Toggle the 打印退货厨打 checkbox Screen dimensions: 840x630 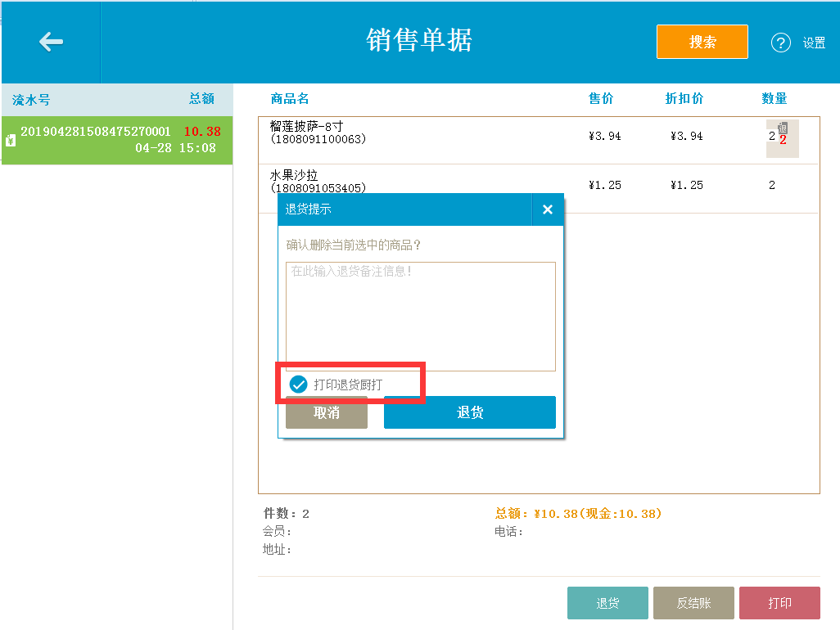[298, 383]
